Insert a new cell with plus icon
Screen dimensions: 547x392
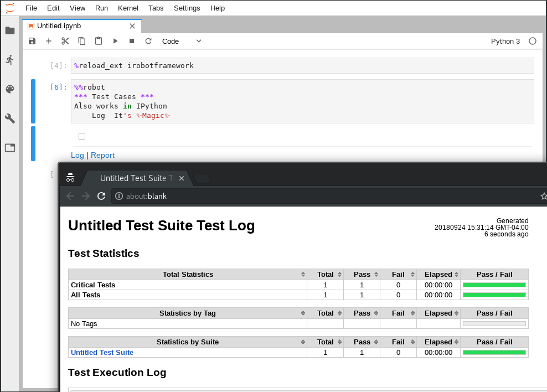coord(49,41)
